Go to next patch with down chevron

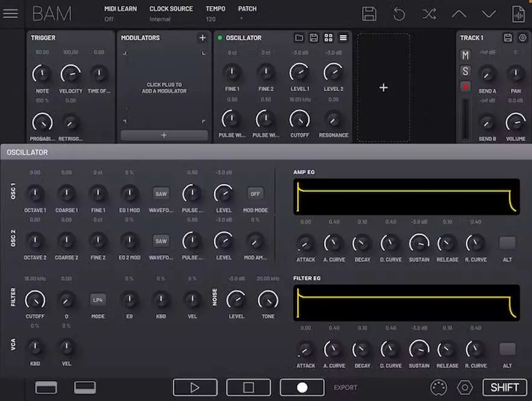tap(489, 14)
